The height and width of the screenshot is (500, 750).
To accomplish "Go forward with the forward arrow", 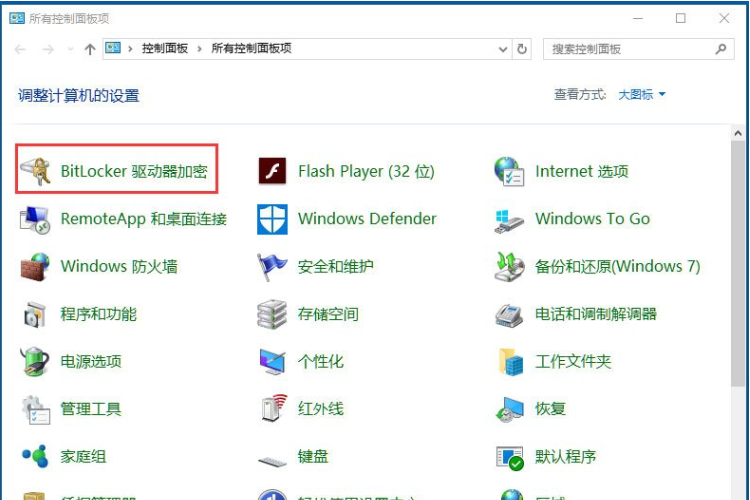I will click(x=48, y=49).
